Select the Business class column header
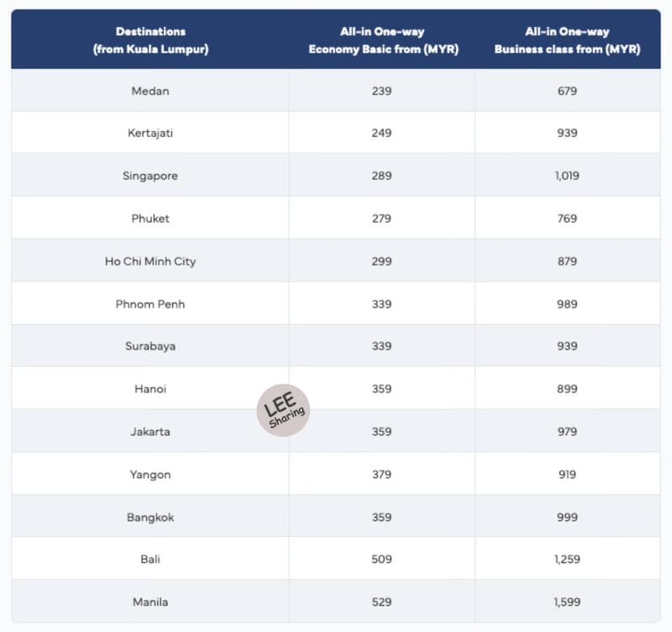Viewport: 672px width, 632px height. pyautogui.click(x=567, y=39)
